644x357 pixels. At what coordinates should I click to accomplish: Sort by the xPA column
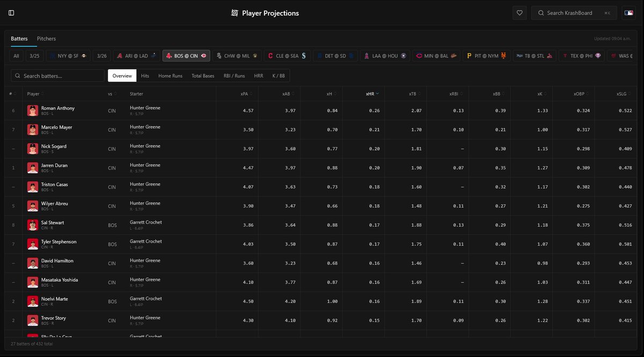tap(247, 94)
